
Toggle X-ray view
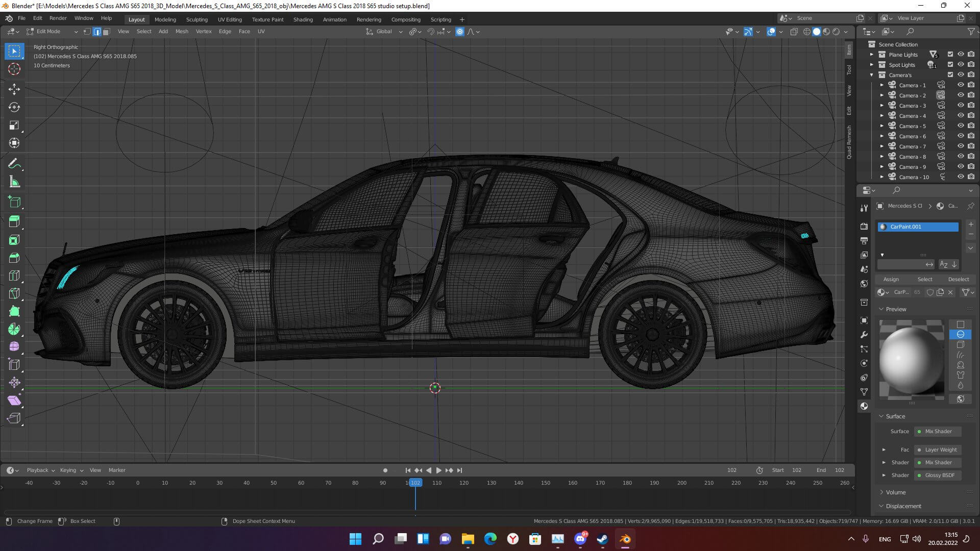coord(794,32)
